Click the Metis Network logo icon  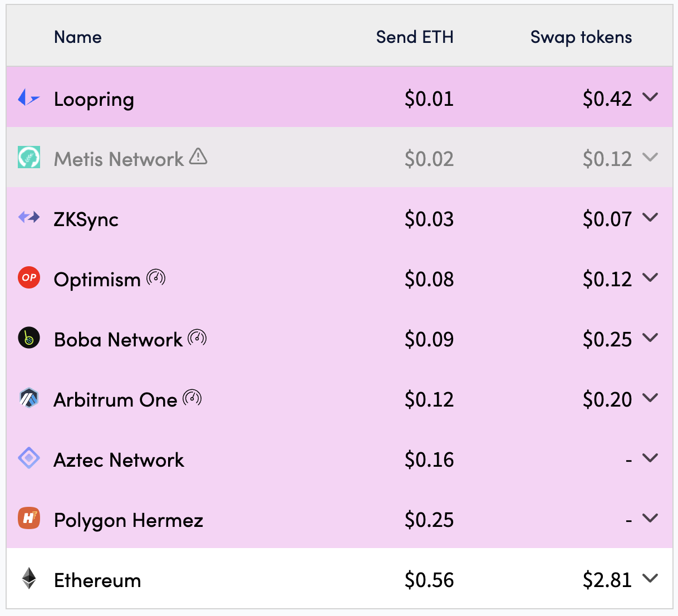[x=28, y=158]
